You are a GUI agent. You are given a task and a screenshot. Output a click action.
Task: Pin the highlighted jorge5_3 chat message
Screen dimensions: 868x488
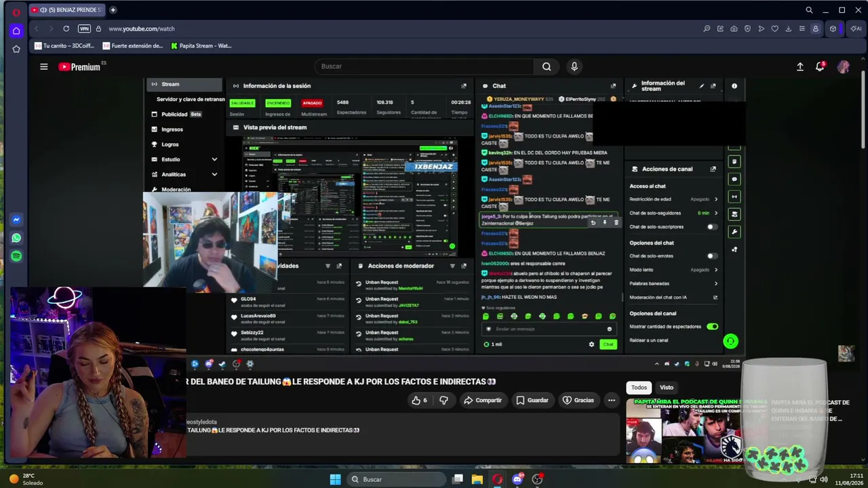[604, 222]
